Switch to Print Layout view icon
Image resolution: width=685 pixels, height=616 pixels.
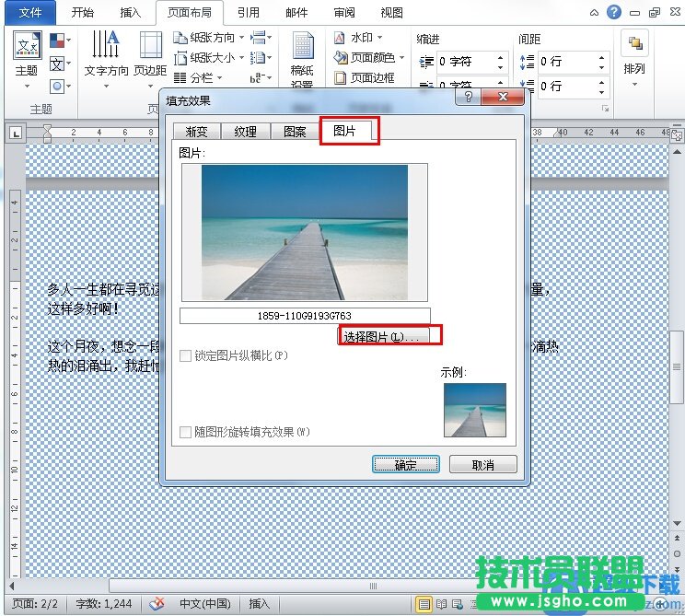tap(424, 604)
